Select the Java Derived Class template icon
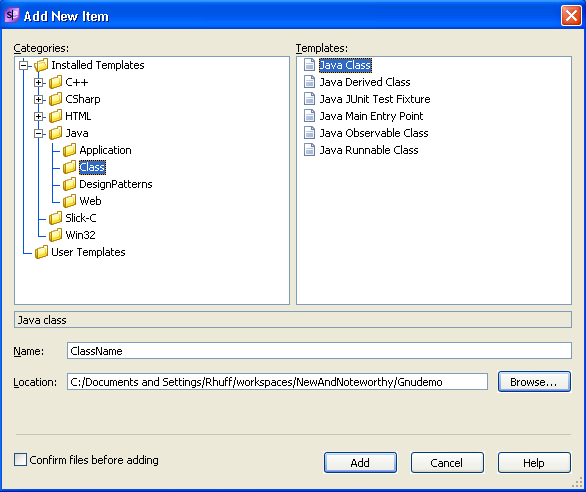This screenshot has width=586, height=492. click(x=309, y=82)
